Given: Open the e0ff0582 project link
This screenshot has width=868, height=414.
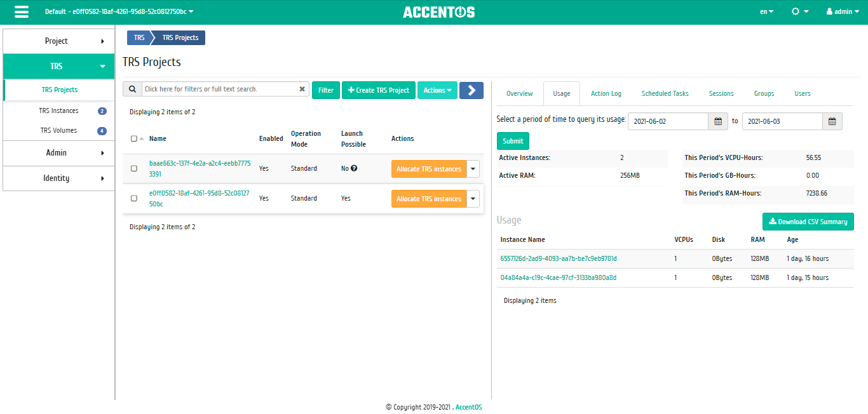Looking at the screenshot, I should 200,198.
